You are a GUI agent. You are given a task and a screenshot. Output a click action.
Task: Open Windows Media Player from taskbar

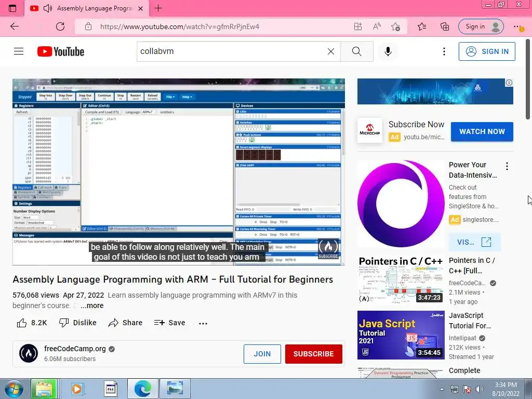(x=77, y=389)
